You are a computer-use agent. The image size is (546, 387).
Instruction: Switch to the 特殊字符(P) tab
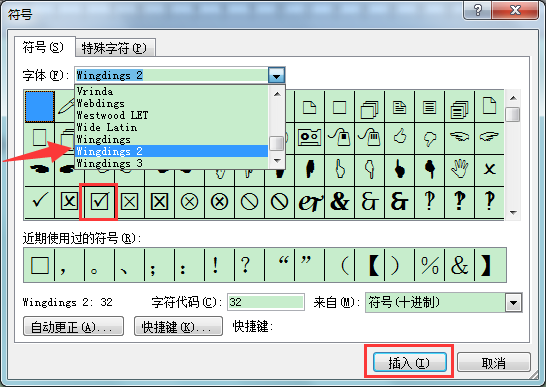pos(115,48)
